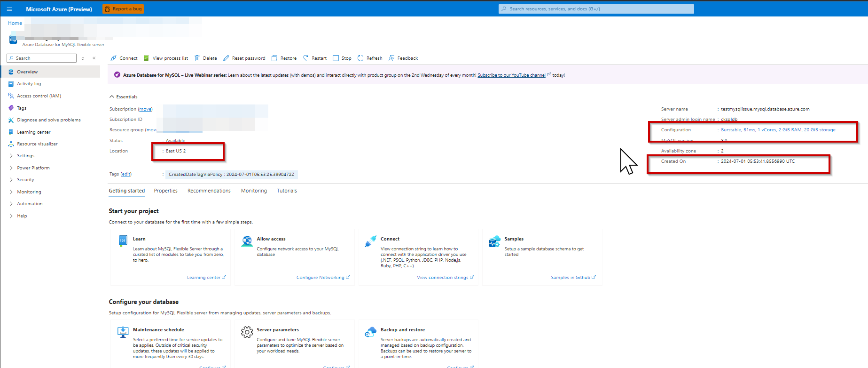Screen dimensions: 868x368
Task: Open the Learning center card link
Action: click(206, 278)
